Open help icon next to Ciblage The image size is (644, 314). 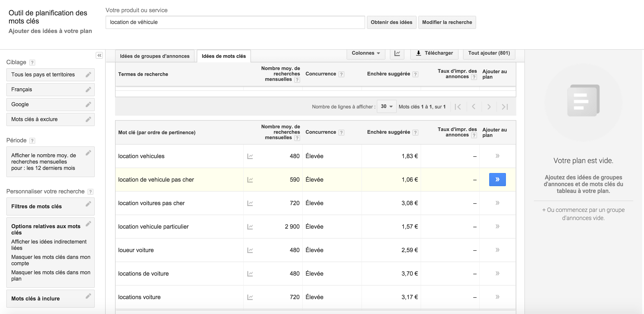pyautogui.click(x=32, y=63)
